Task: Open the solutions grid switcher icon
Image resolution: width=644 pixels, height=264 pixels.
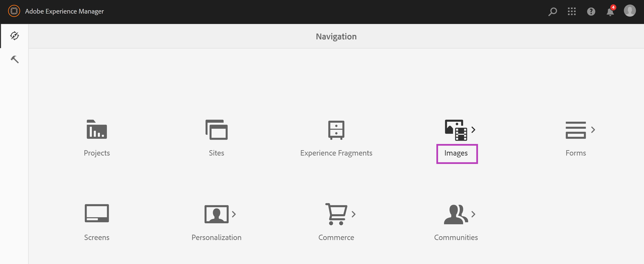Action: click(572, 11)
